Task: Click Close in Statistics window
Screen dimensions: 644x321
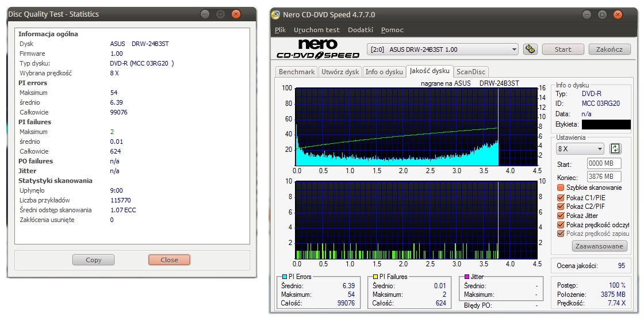Action: (x=169, y=260)
